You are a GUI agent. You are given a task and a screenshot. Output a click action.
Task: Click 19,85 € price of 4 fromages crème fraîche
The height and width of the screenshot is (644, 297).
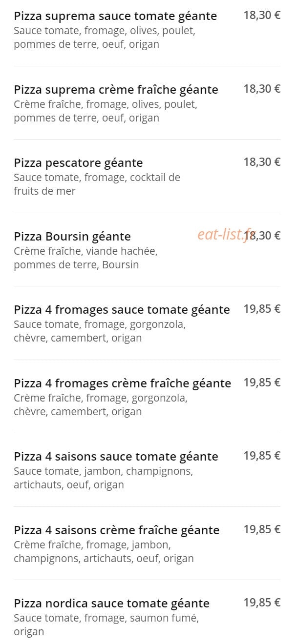(262, 382)
